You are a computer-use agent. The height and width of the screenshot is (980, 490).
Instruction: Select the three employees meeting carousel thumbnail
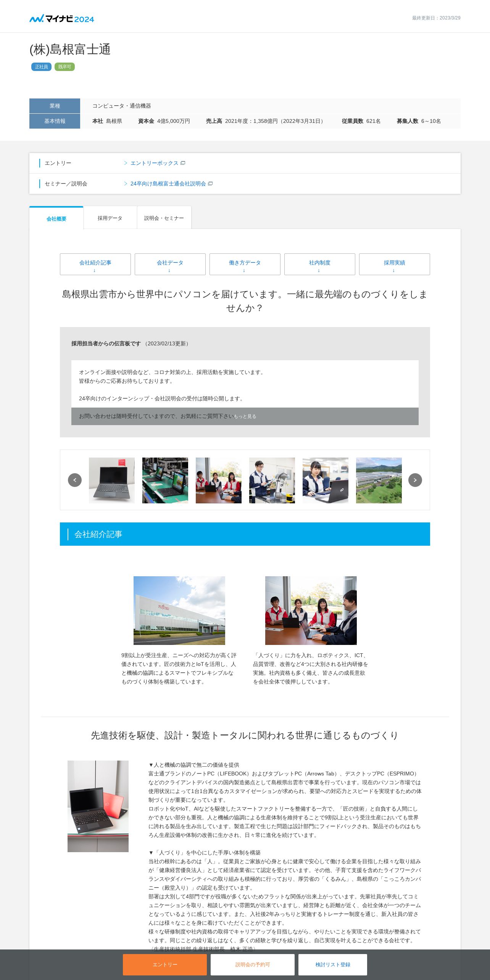coord(219,480)
